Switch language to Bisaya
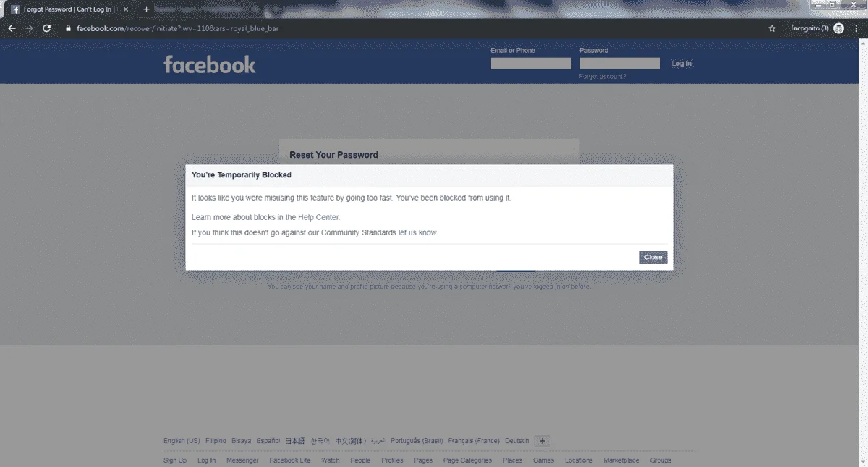 pyautogui.click(x=242, y=441)
